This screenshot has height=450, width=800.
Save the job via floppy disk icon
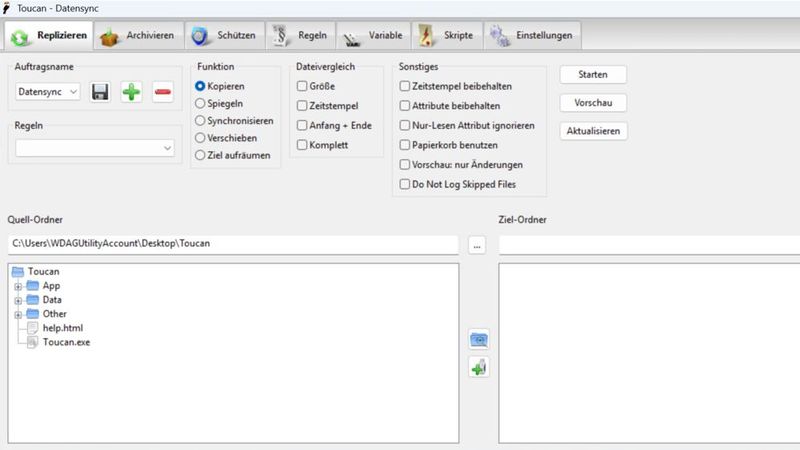point(100,92)
